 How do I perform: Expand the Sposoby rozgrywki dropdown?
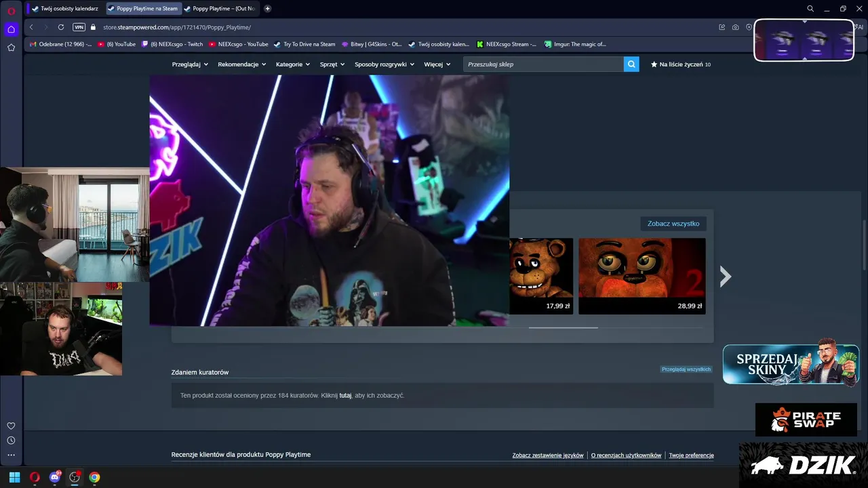(384, 64)
